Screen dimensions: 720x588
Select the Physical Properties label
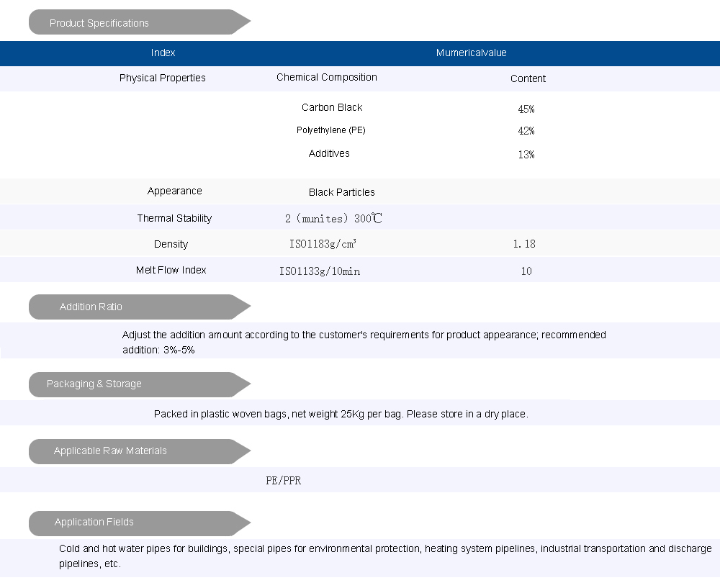pos(163,78)
